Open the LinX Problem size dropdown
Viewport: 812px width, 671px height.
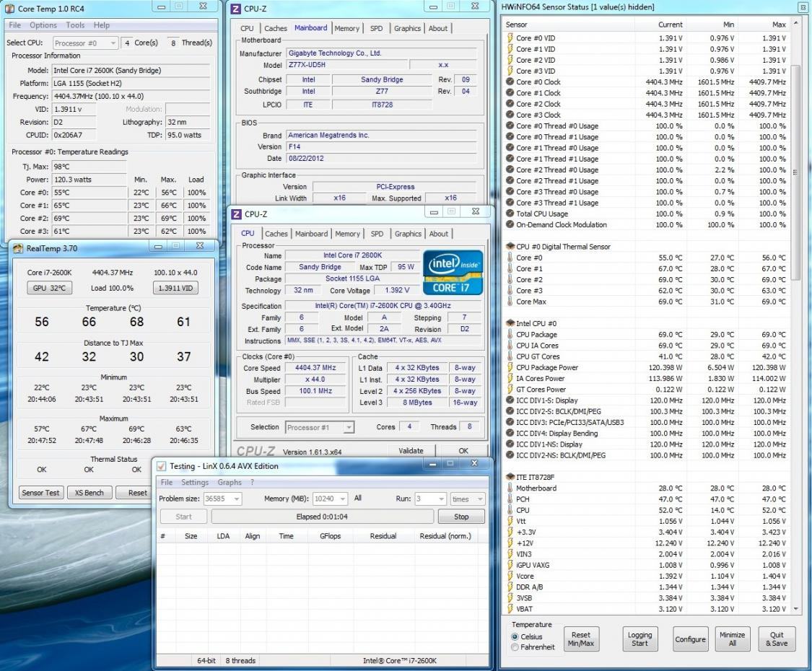pyautogui.click(x=222, y=499)
